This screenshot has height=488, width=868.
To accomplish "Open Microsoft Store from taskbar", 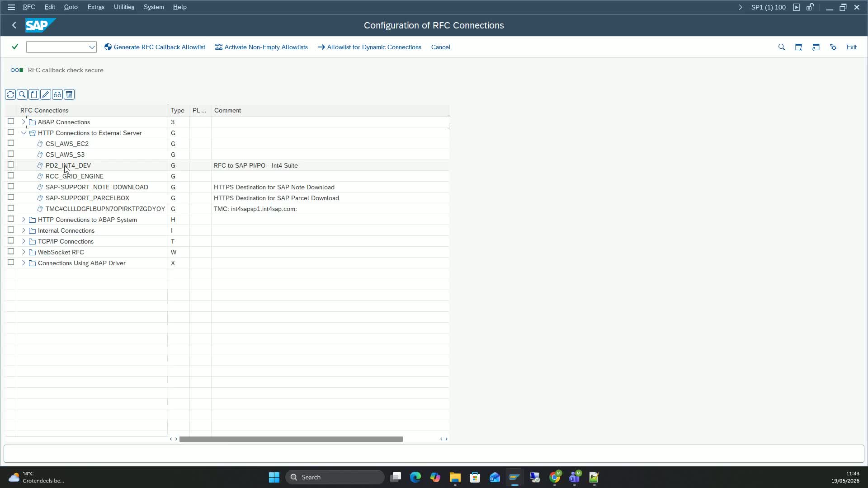I will click(x=475, y=477).
